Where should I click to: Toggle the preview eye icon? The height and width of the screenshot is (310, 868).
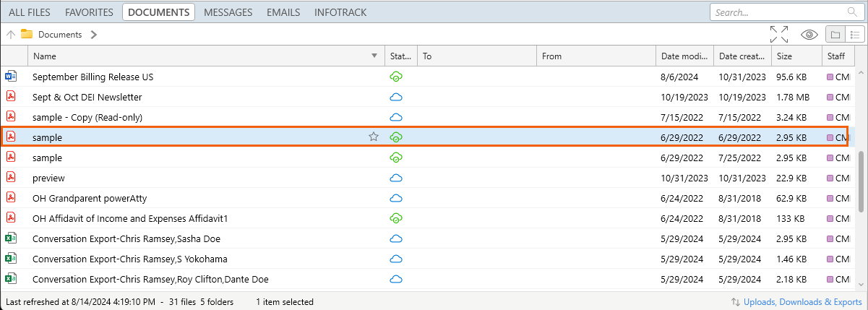point(809,34)
